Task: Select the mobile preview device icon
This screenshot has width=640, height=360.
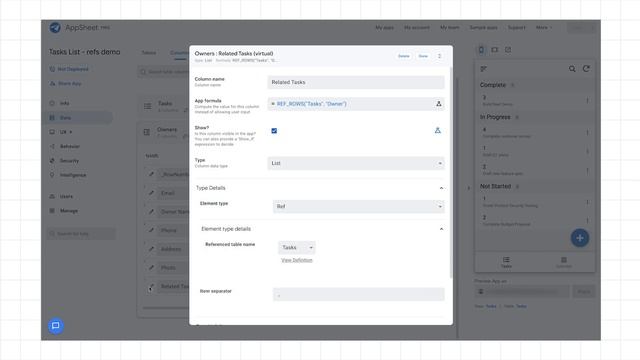Action: [481, 50]
